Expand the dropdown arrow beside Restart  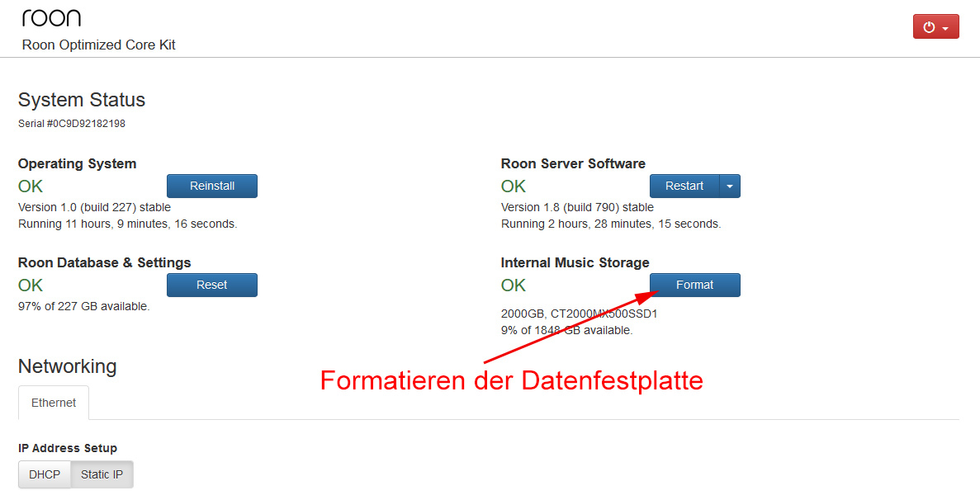point(730,186)
